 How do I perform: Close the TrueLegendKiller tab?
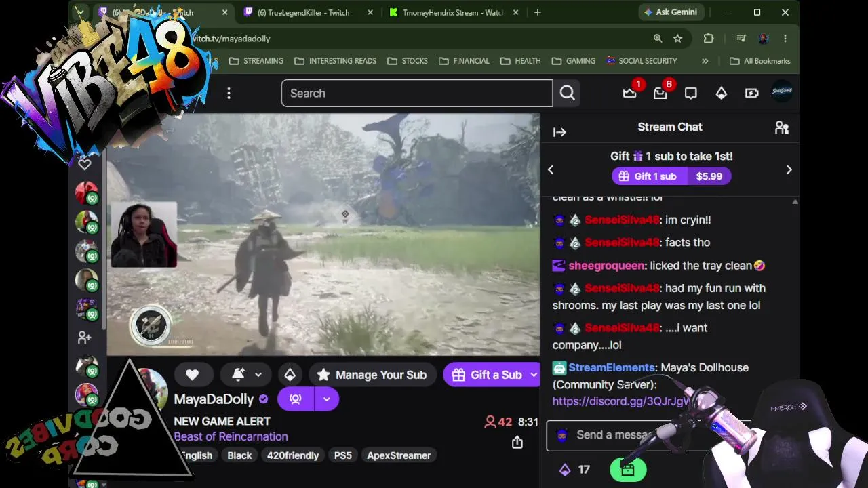tap(370, 12)
